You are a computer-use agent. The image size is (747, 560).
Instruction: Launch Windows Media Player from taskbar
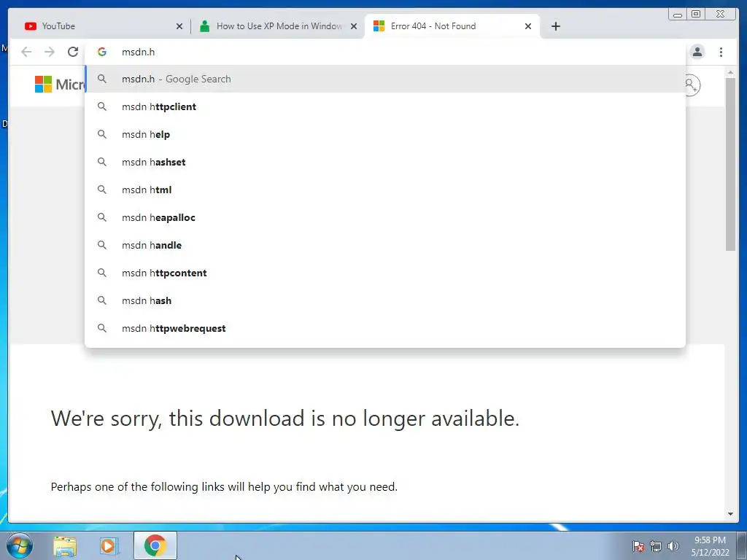coord(109,546)
